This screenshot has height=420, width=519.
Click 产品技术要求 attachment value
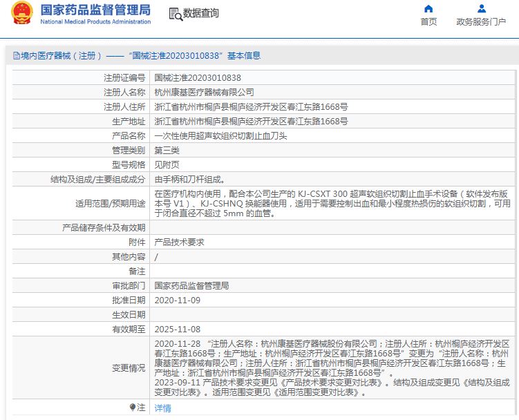tap(180, 242)
